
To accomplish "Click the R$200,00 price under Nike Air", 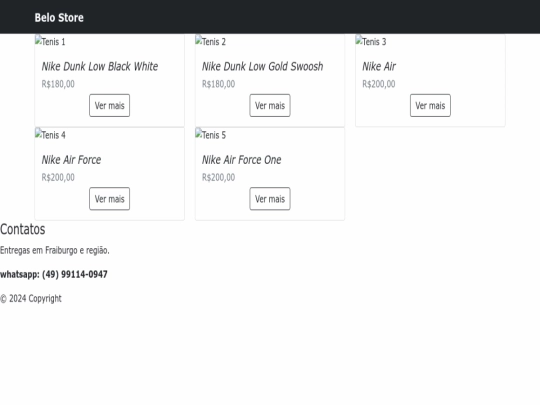I will click(x=378, y=84).
